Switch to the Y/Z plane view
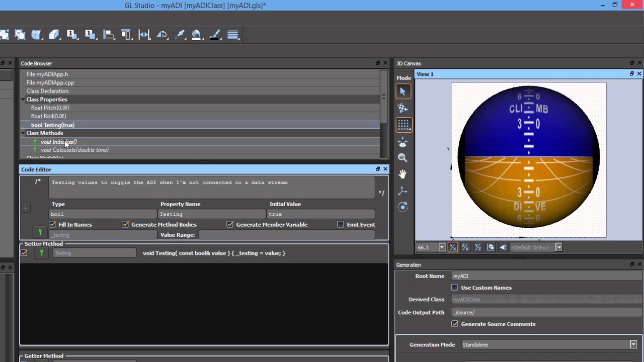Screen dimensions: 644x362 pyautogui.click(x=478, y=247)
